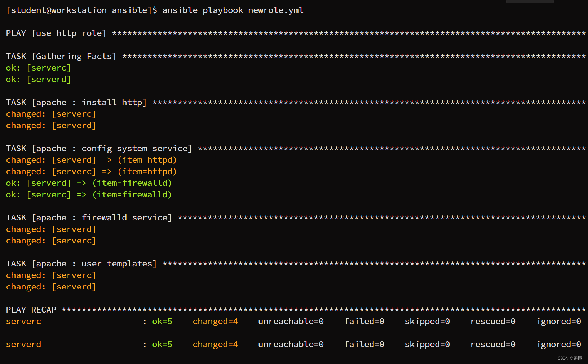This screenshot has height=364, width=588.
Task: Click "skipped=0" in the serverc recap row
Action: pos(427,322)
